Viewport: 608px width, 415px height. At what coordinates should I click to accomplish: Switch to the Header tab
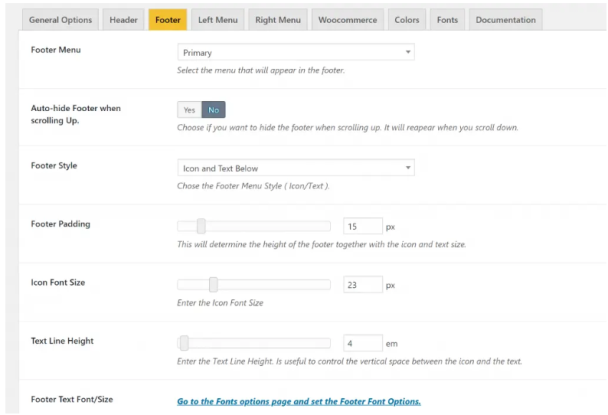[124, 20]
